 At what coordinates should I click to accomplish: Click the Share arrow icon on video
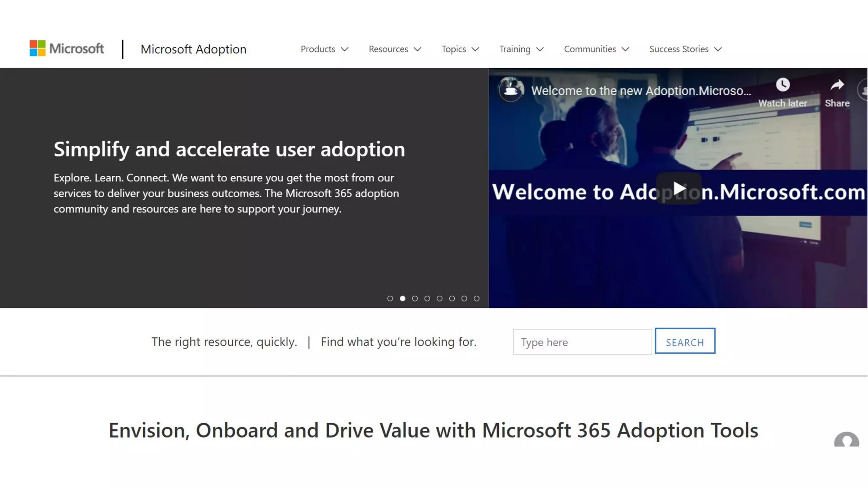coord(837,85)
